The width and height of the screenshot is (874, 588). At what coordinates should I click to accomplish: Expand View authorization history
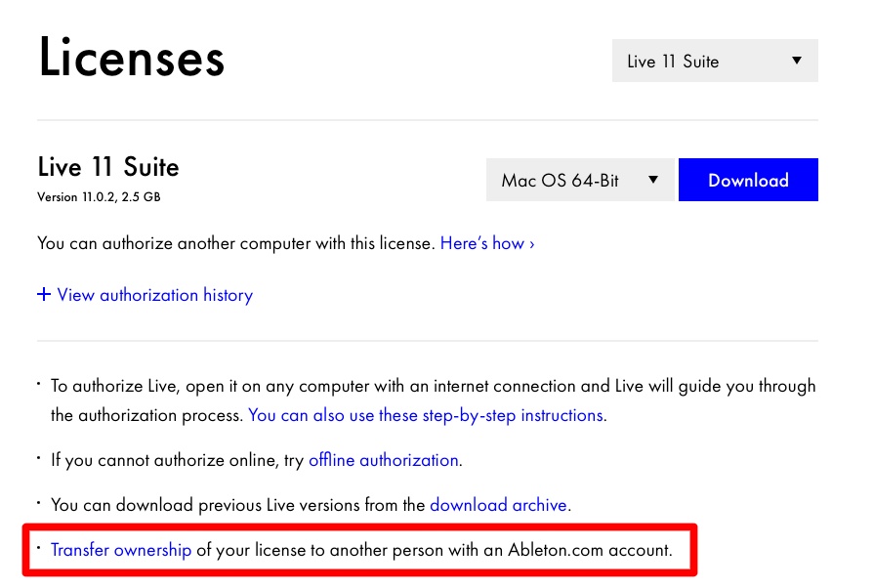tap(154, 295)
